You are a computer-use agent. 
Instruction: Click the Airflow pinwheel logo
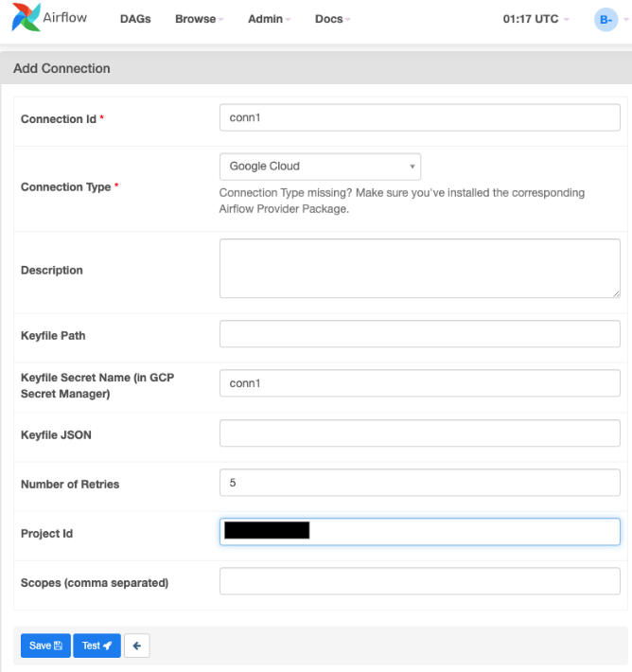26,17
